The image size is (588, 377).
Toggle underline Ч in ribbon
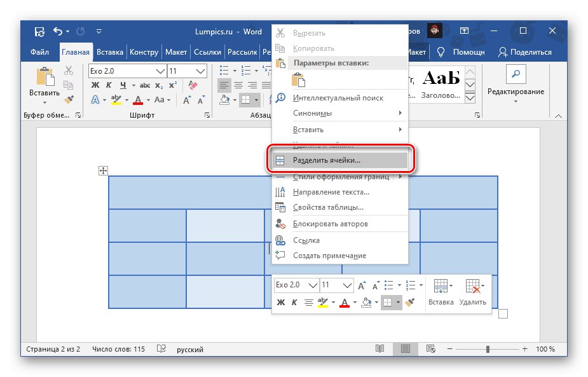click(123, 86)
